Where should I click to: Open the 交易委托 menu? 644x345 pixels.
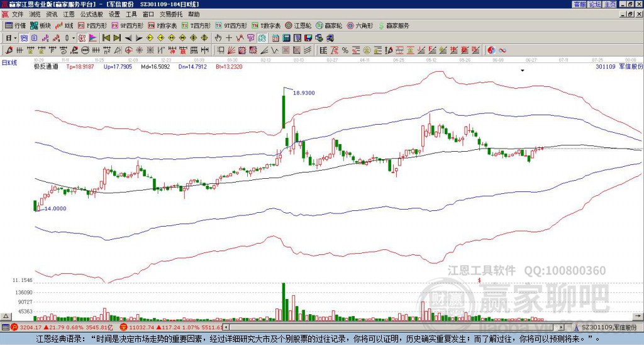[x=171, y=14]
